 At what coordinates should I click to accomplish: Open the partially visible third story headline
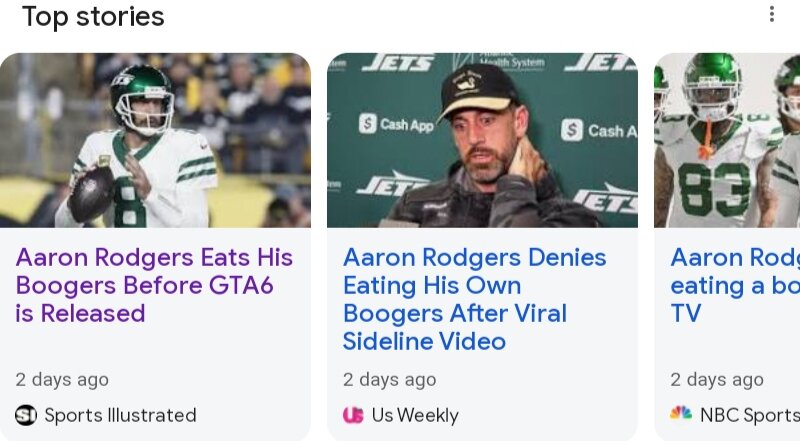(735, 285)
